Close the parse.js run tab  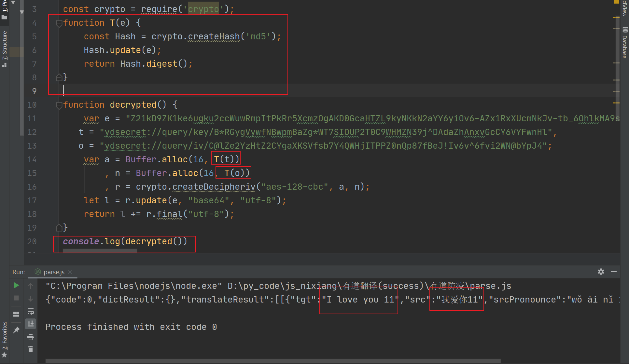70,272
